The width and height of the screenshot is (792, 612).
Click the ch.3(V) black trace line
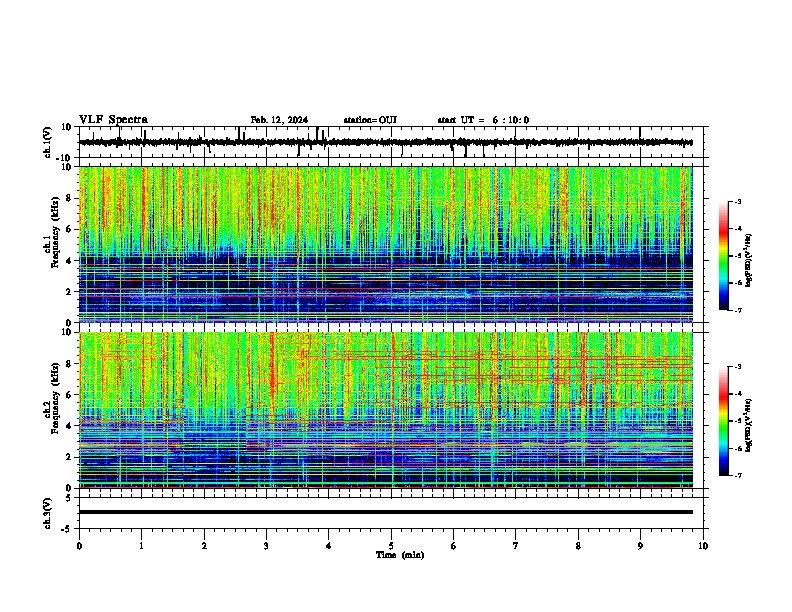(x=386, y=512)
